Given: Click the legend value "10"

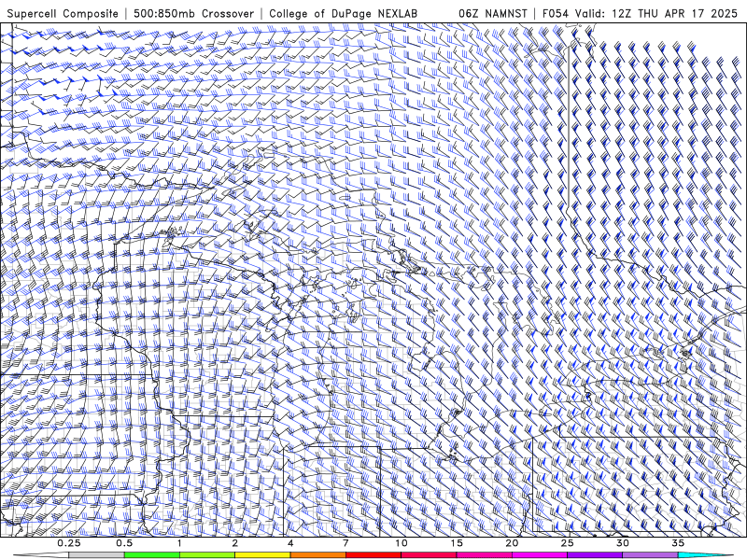Looking at the screenshot, I should point(402,543).
